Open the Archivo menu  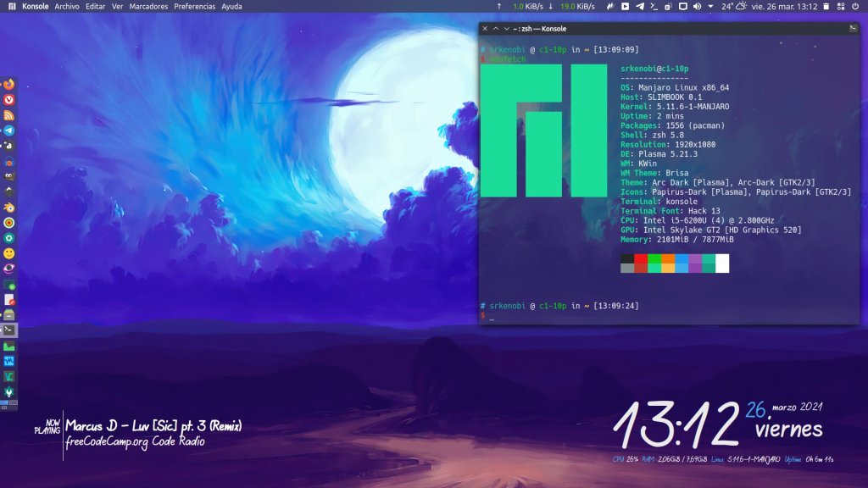67,6
